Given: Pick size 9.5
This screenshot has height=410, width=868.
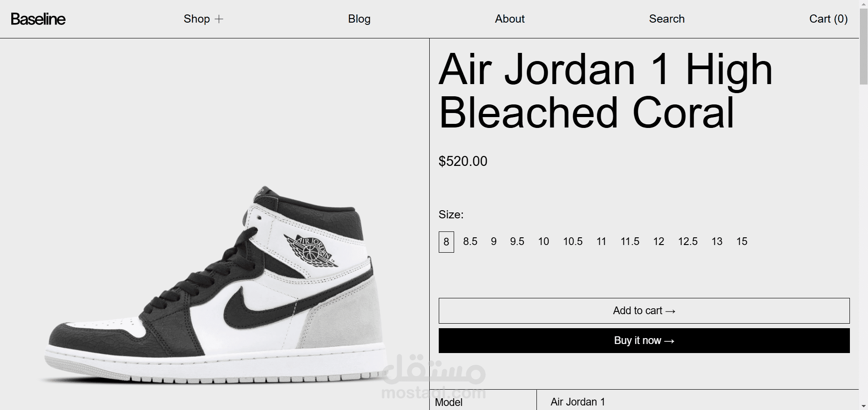Looking at the screenshot, I should click(517, 241).
